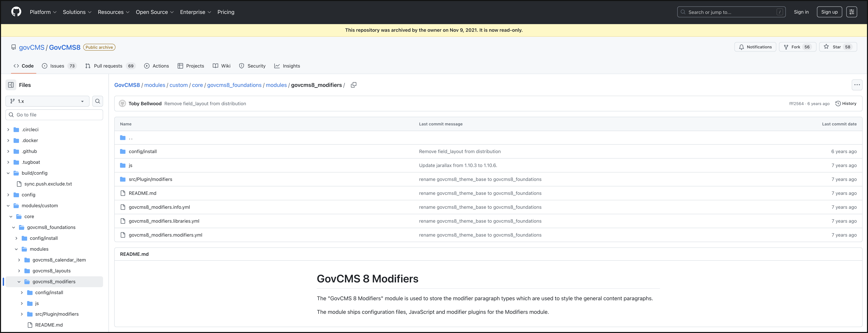Image resolution: width=868 pixels, height=333 pixels.
Task: Click the Notifications bell button
Action: point(755,47)
